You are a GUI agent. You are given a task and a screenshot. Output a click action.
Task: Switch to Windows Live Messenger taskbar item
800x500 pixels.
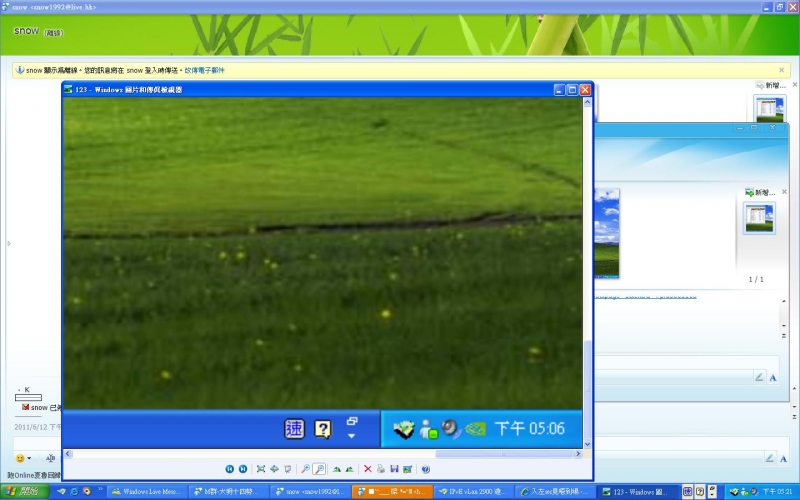pos(146,492)
